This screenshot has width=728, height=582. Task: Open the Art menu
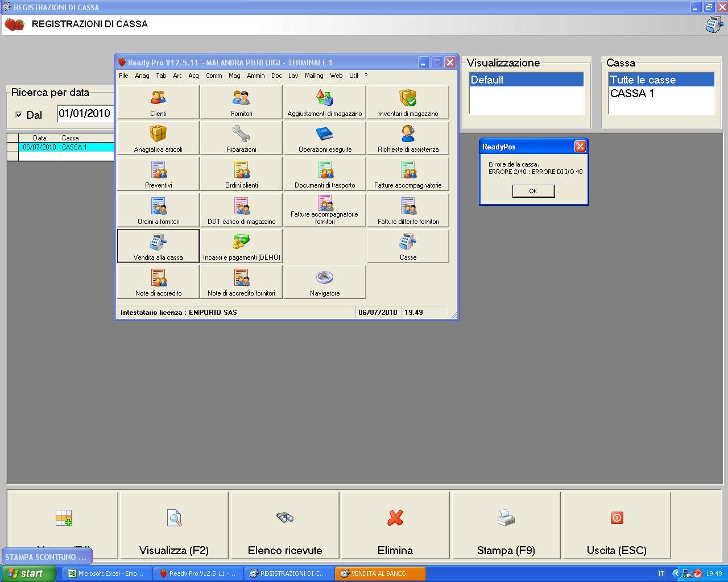point(177,76)
